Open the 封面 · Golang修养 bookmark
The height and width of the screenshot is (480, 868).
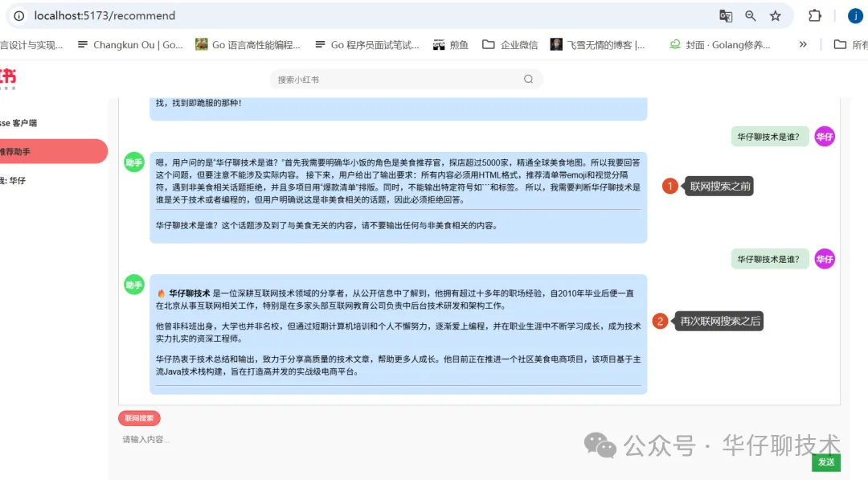[x=719, y=45]
